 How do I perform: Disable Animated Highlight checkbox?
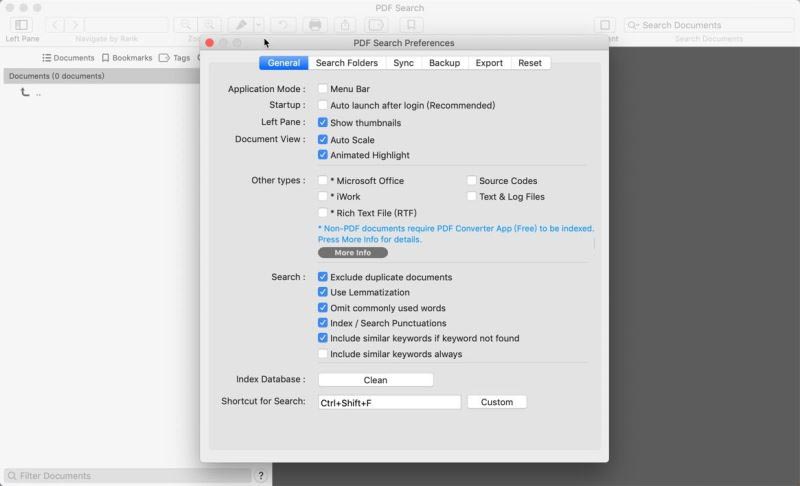(322, 155)
